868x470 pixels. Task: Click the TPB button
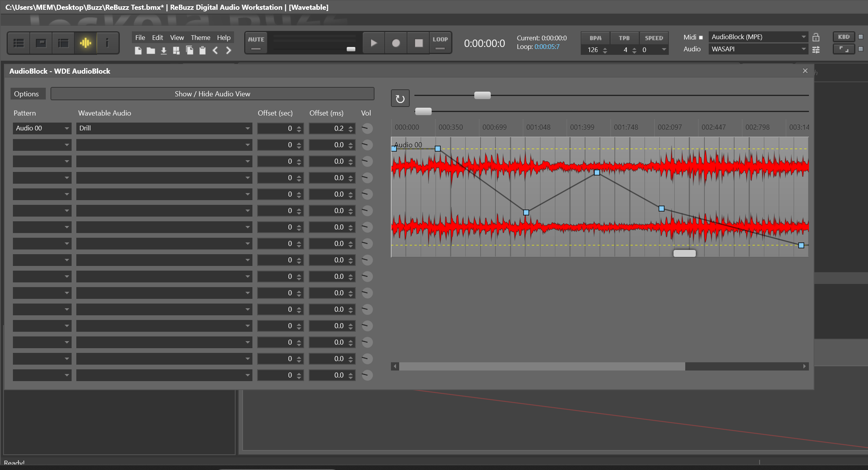coord(624,38)
